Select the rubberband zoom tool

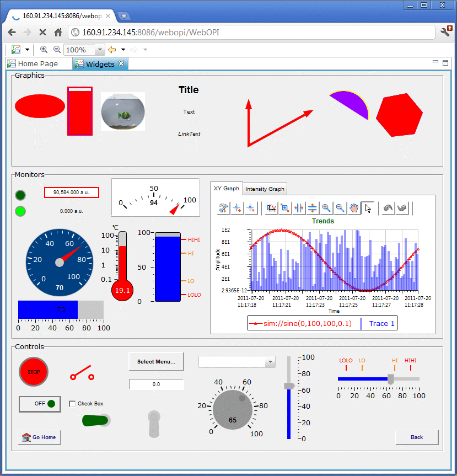[x=285, y=208]
